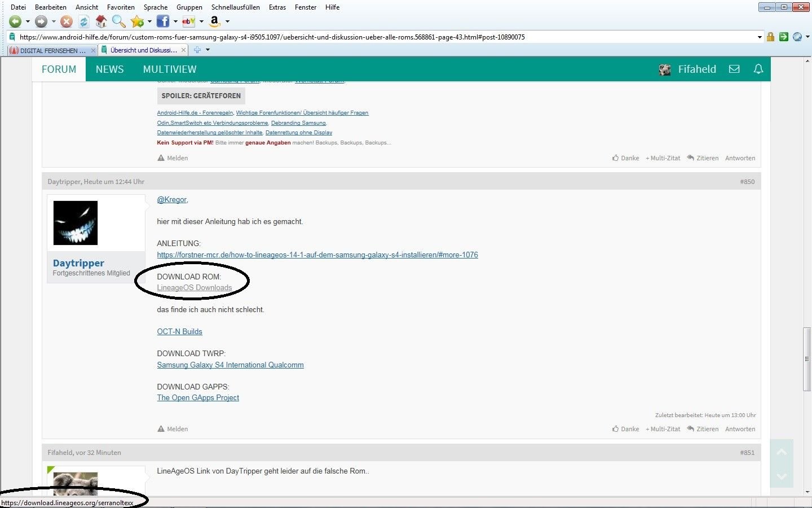The height and width of the screenshot is (508, 812).
Task: Open the forum inbox envelope icon
Action: 734,69
